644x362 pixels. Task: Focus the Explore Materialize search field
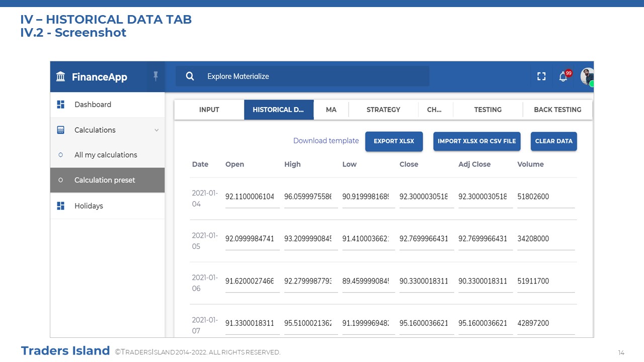tap(302, 76)
